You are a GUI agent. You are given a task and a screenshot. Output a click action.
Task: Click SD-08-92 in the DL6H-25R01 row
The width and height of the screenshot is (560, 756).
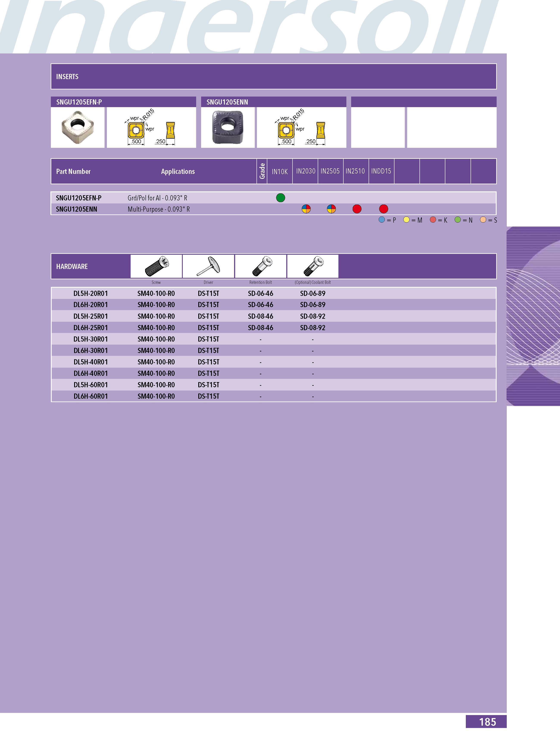tap(313, 328)
